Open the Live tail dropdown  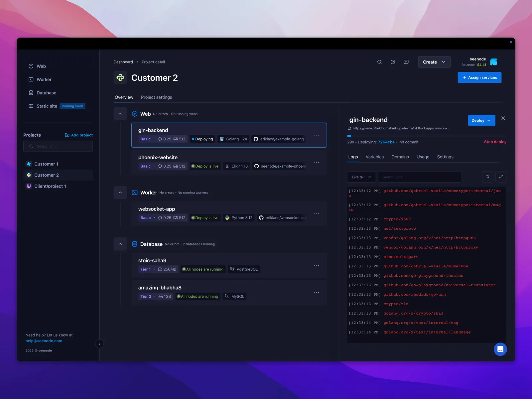tap(361, 177)
